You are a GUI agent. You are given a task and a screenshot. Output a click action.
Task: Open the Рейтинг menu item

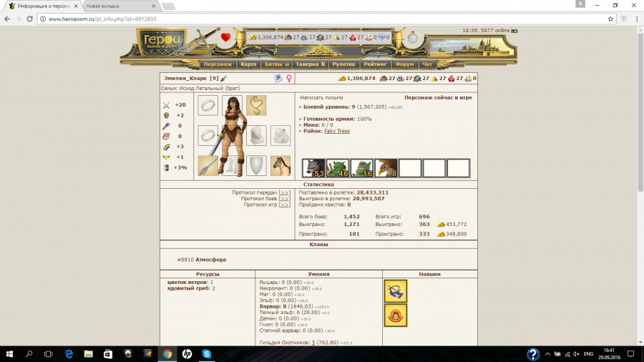coord(376,64)
